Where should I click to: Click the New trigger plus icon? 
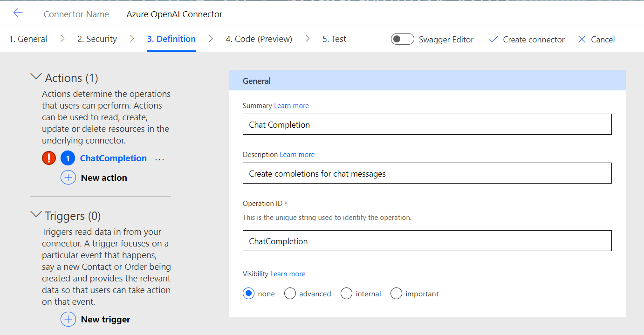click(x=68, y=319)
